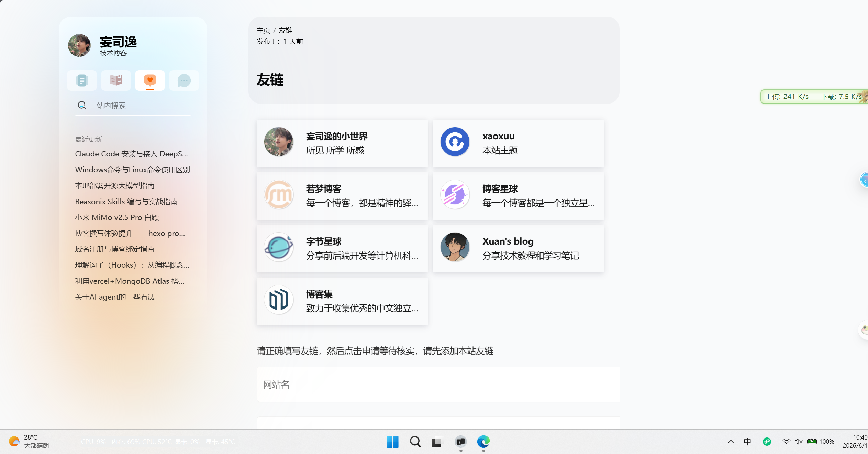Open post Reasonix Skills 编写与实战指南
868x454 pixels.
126,202
